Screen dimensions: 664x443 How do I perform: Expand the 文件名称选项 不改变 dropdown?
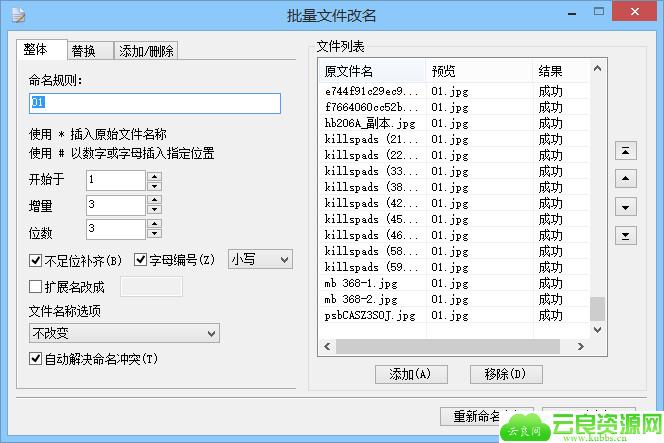tap(124, 332)
